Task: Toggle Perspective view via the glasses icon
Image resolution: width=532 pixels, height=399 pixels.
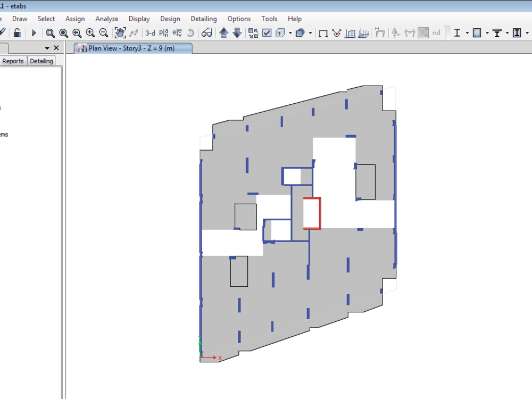Action: (x=206, y=33)
